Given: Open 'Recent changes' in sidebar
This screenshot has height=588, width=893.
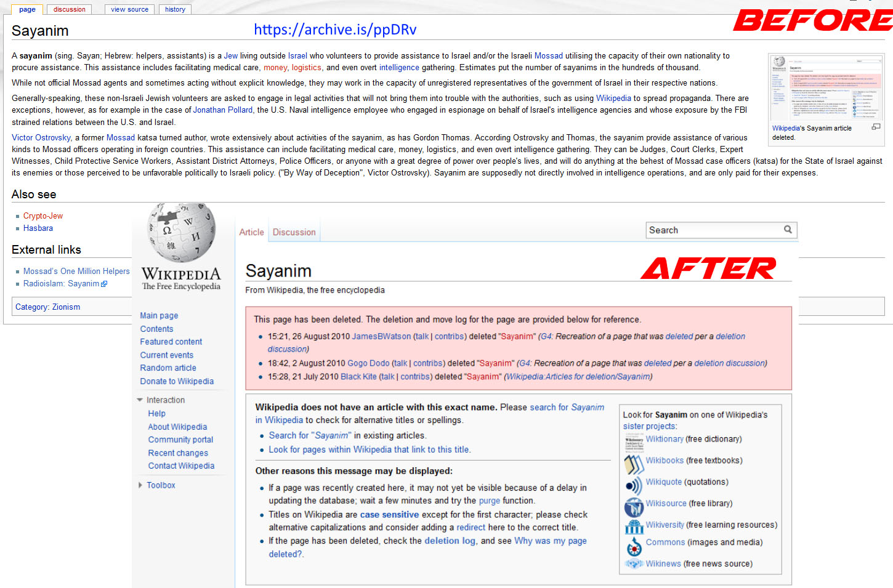Looking at the screenshot, I should click(178, 453).
